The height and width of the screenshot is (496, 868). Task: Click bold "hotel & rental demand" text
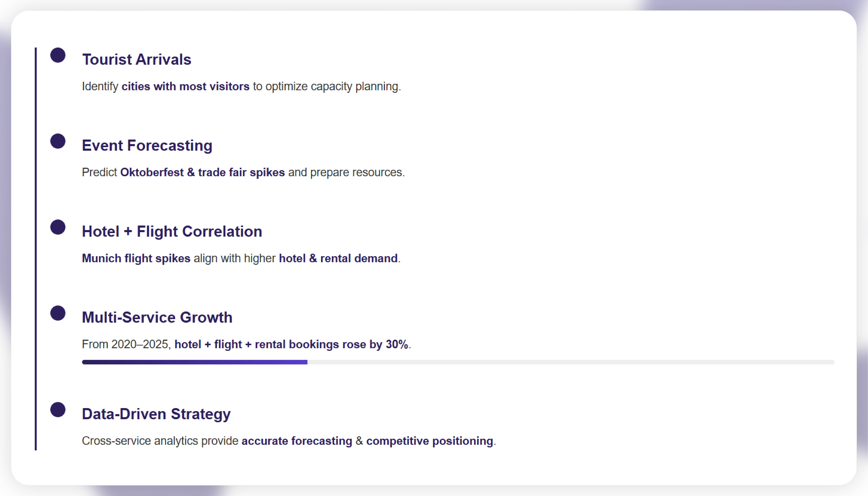pos(338,259)
